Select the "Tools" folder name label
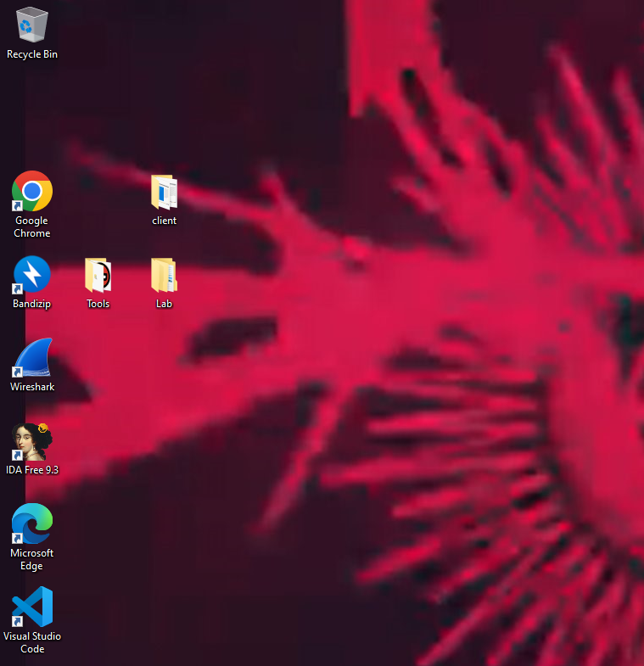 98,304
